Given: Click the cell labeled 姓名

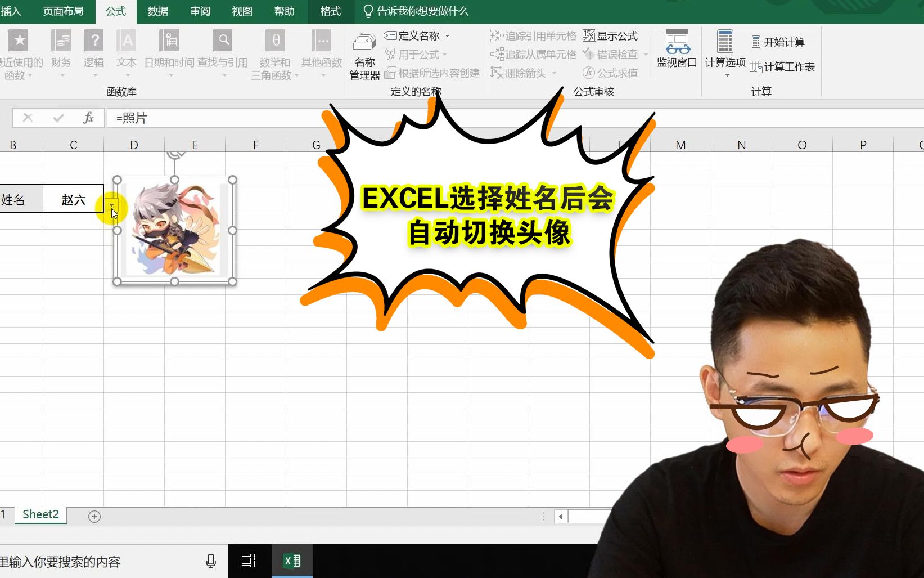Looking at the screenshot, I should click(21, 199).
